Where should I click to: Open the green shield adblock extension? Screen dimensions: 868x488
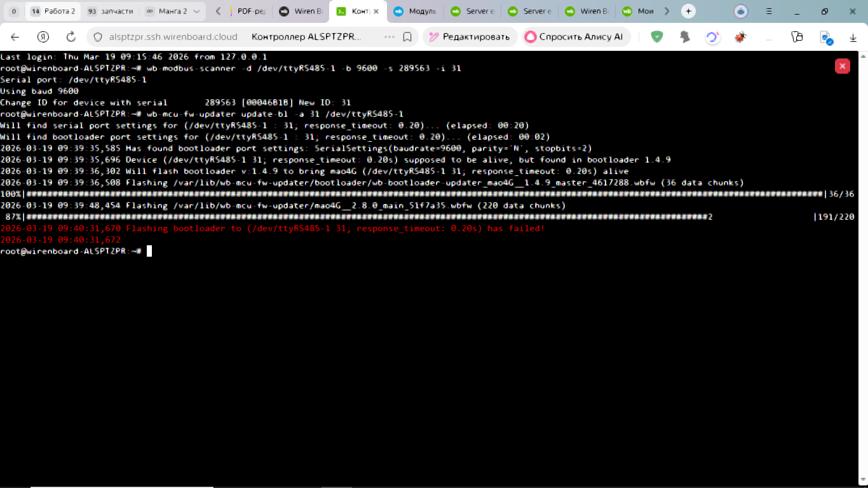pos(657,37)
